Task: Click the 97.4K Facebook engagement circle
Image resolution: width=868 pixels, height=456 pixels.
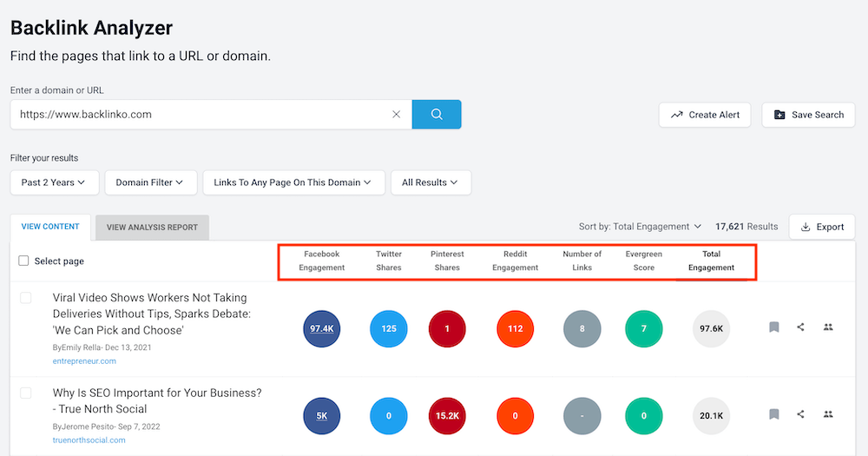Action: [322, 328]
